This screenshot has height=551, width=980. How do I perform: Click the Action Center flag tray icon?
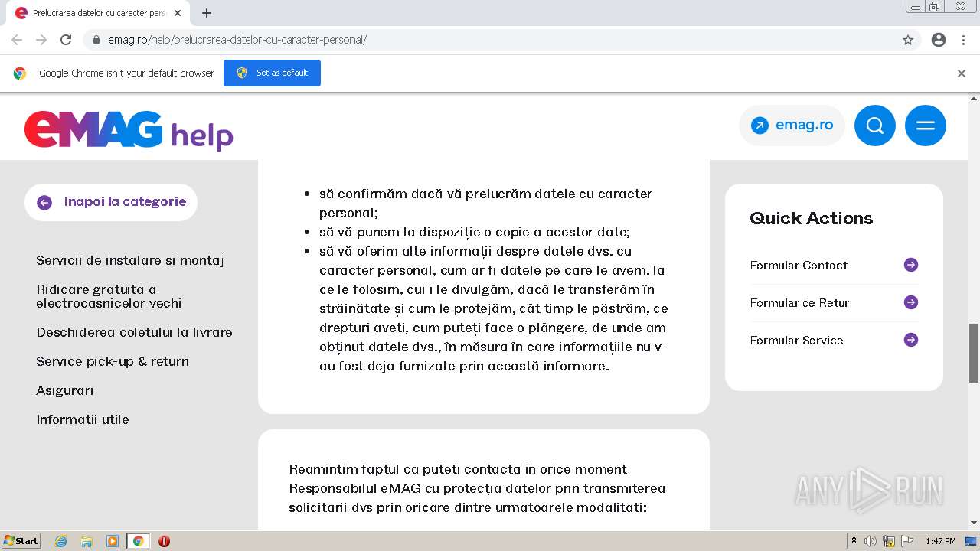pos(907,541)
